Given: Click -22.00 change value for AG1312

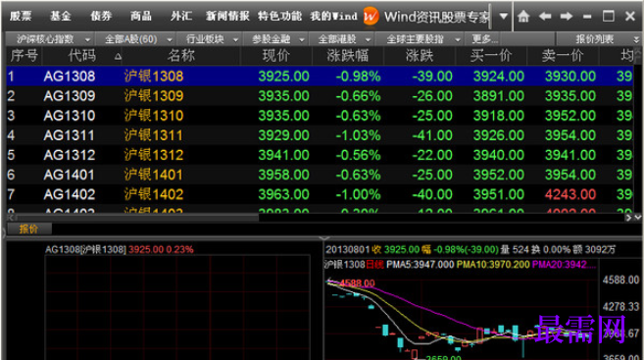Looking at the screenshot, I should click(432, 155).
